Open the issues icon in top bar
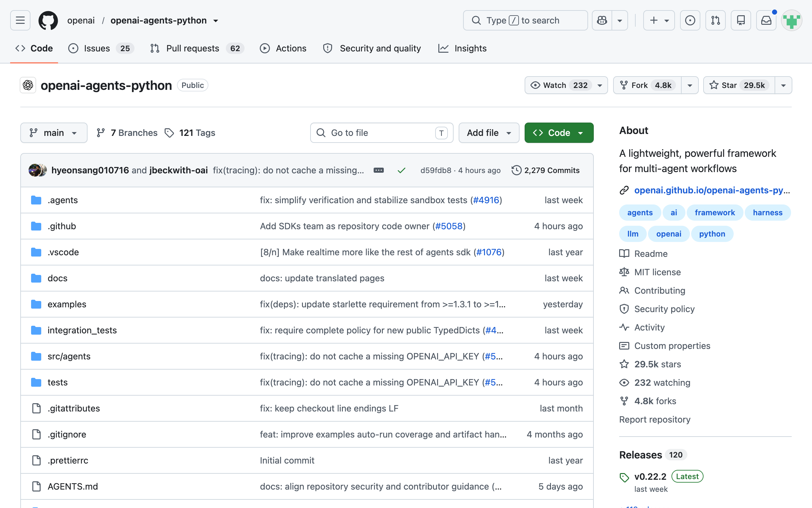This screenshot has height=508, width=812. [690, 21]
